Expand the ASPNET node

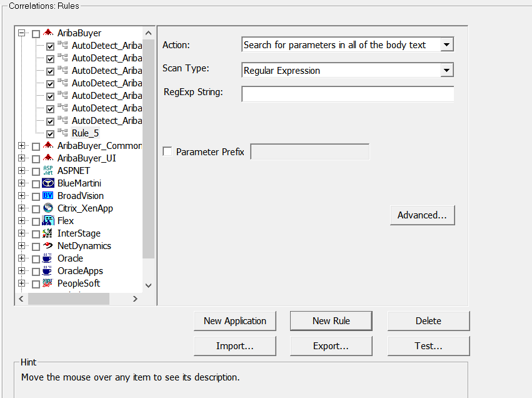coord(22,170)
